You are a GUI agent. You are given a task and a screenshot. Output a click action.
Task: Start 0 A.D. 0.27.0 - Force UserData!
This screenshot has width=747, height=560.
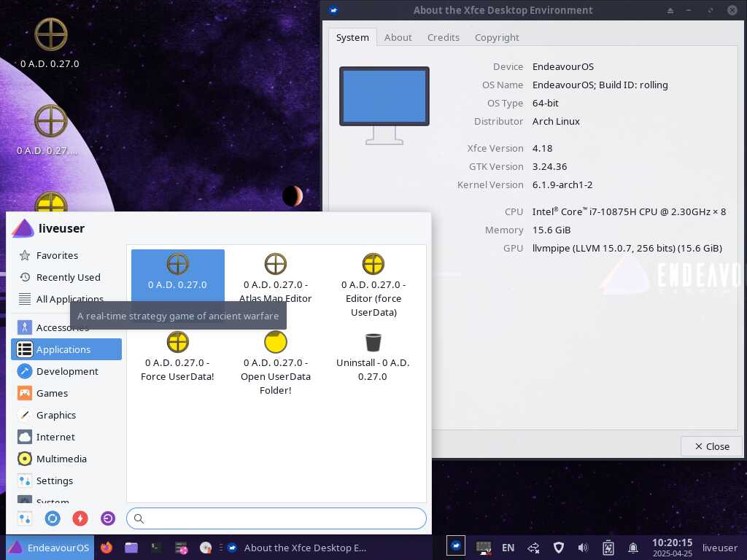(177, 356)
